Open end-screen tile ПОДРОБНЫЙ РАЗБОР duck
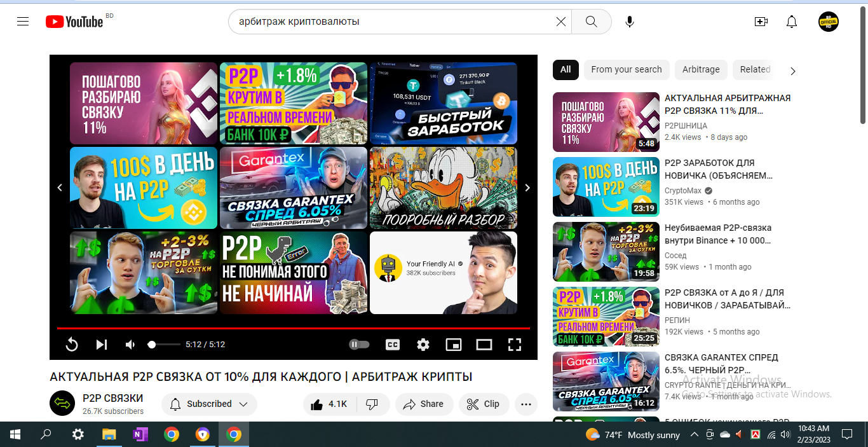The height and width of the screenshot is (447, 868). click(444, 188)
